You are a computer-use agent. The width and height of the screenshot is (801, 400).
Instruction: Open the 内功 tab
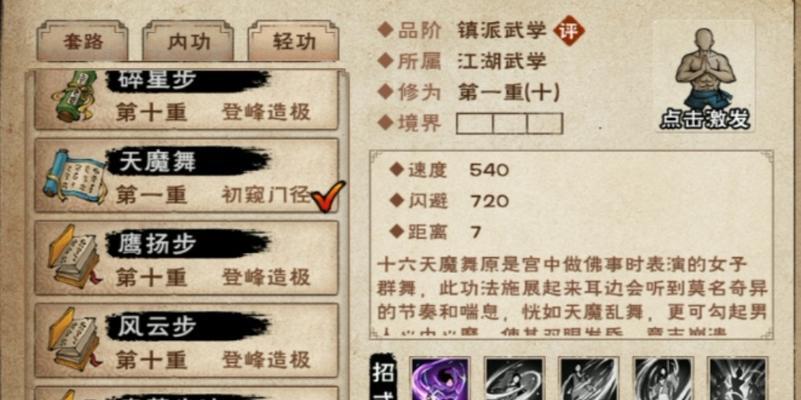188,41
